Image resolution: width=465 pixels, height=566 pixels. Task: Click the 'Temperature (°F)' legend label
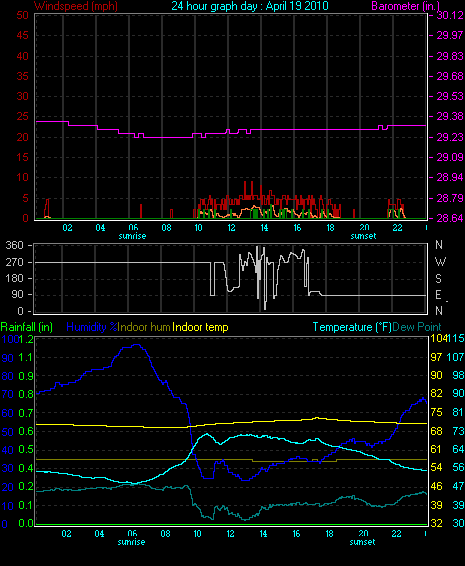[352, 327]
